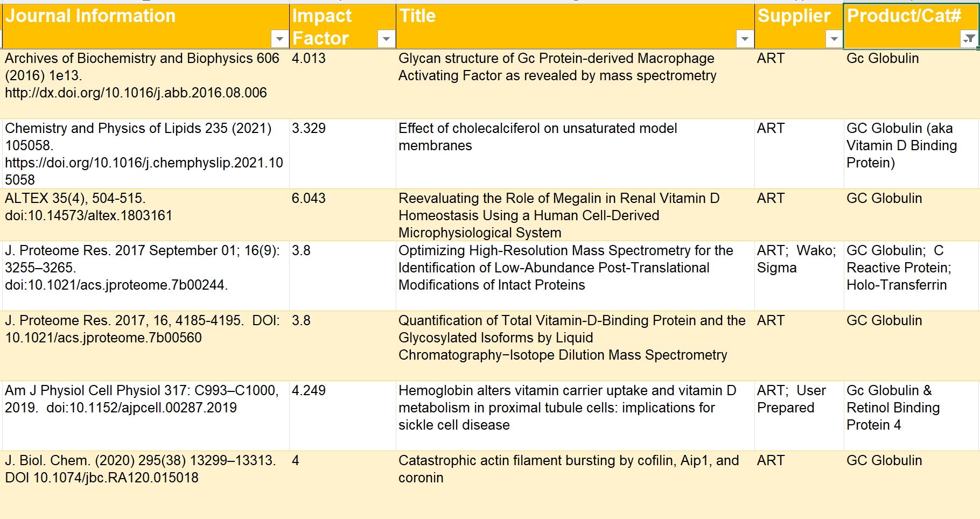Screen dimensions: 980x519
Task: Click the Chemistry and Physics of Lipids cell
Action: pyautogui.click(x=144, y=153)
